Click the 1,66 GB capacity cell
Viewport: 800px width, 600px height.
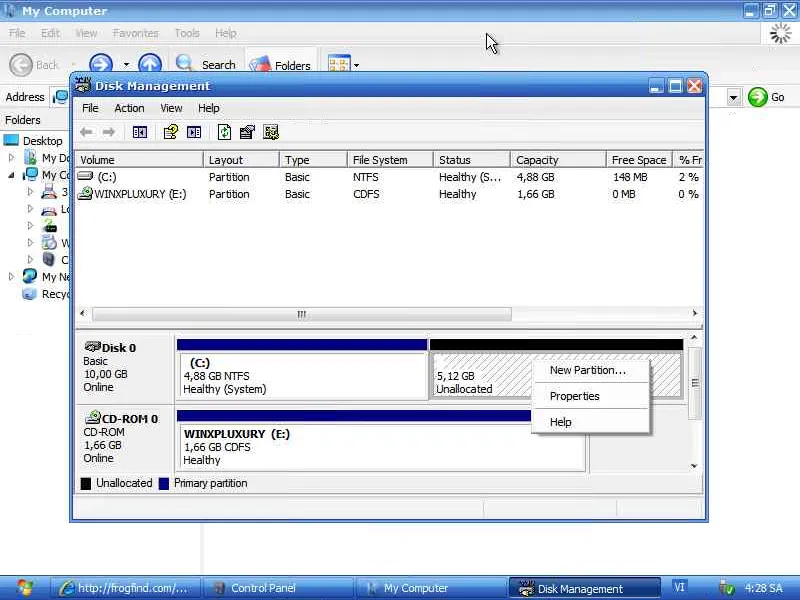535,194
